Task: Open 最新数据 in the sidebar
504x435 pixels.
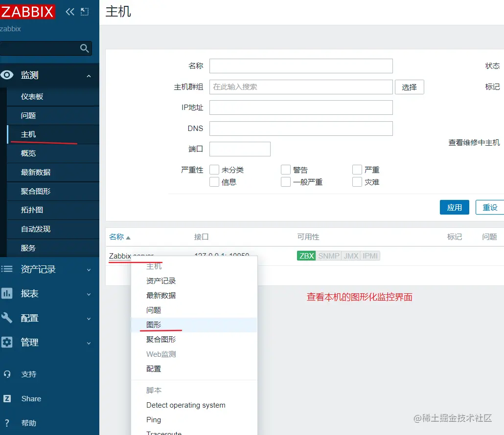Action: click(53, 172)
